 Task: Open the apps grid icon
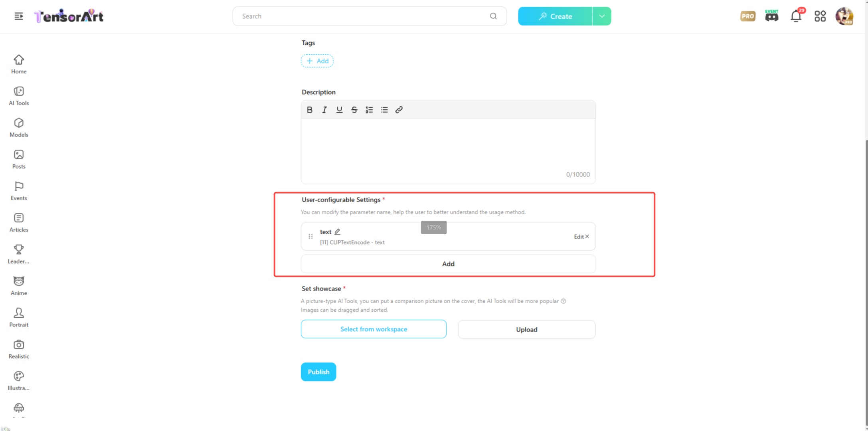[x=820, y=16]
